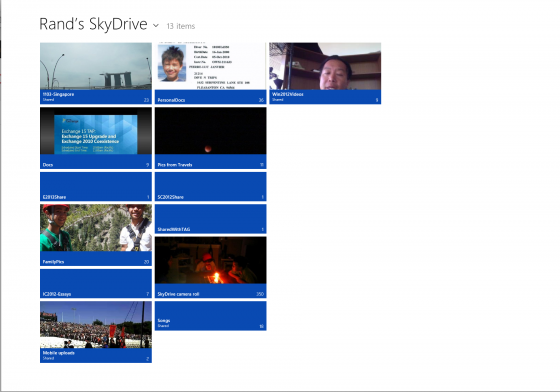
Task: Select the E2013Share folder tile
Action: point(96,186)
